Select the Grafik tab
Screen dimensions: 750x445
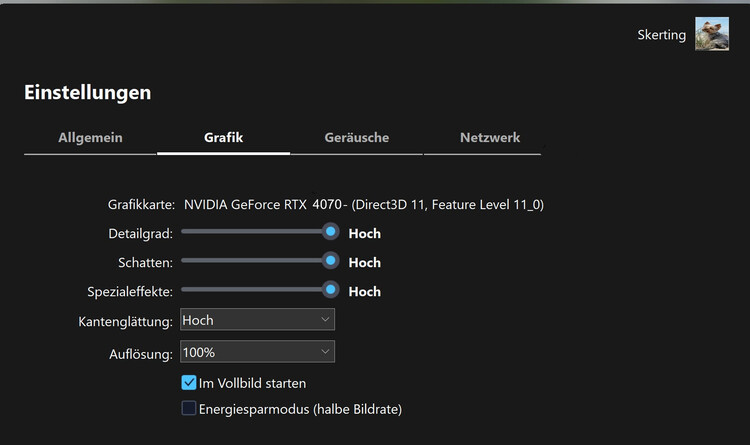click(x=223, y=138)
